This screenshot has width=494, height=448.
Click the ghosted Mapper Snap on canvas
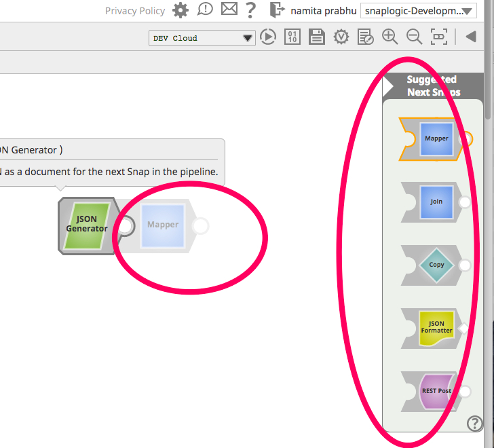(163, 225)
